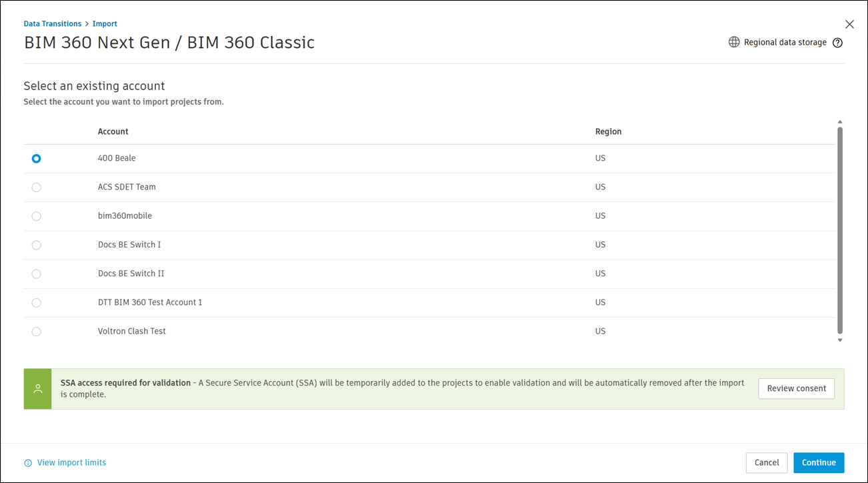Click the Cancel button
Screen dimensions: 868x483
(767, 462)
